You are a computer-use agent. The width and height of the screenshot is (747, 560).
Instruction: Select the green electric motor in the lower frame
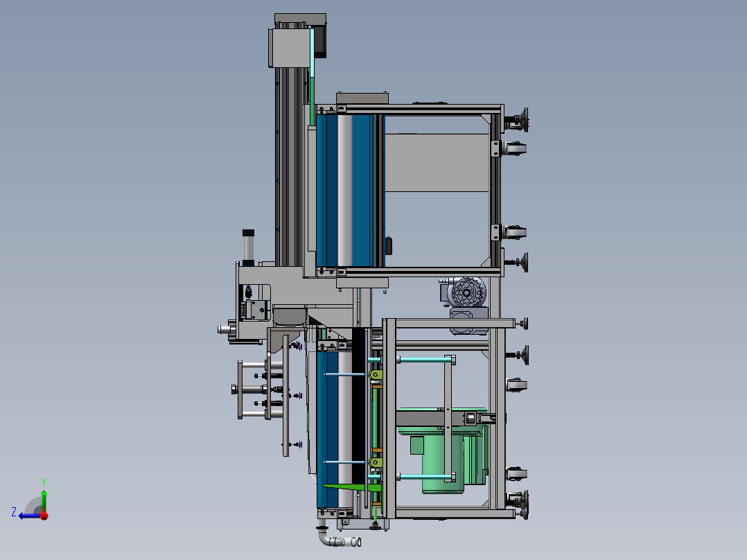[x=443, y=450]
